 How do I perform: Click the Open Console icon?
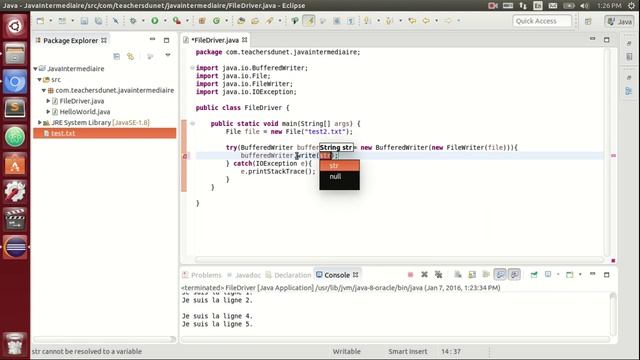[x=570, y=275]
